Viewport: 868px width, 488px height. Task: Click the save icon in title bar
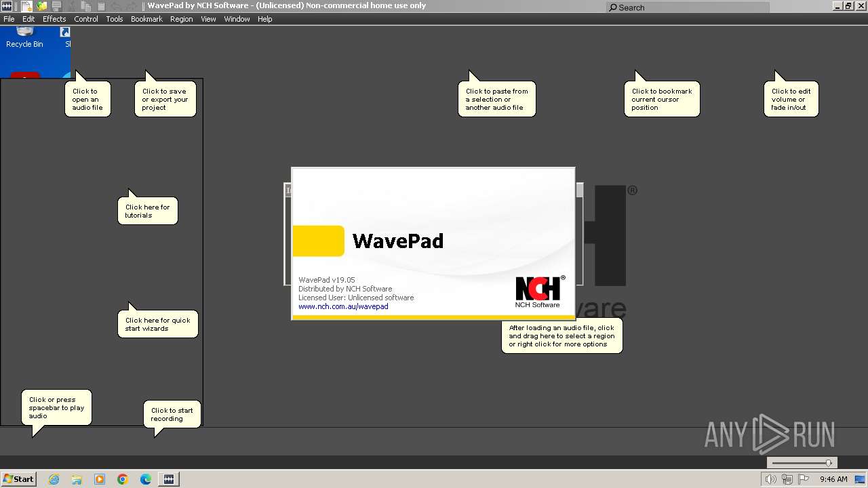(56, 6)
